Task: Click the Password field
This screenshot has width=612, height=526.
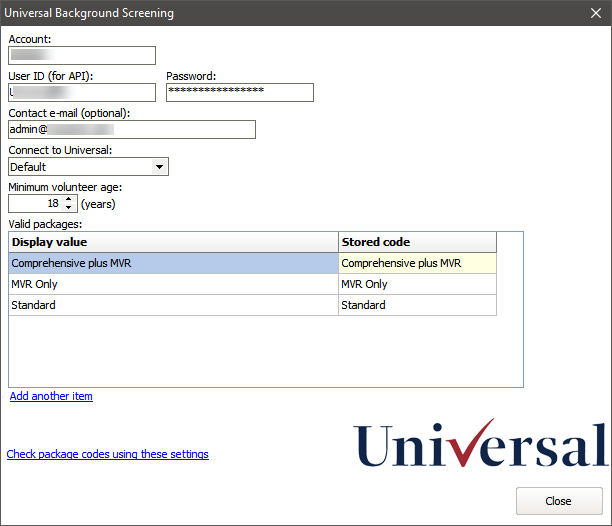Action: (240, 92)
